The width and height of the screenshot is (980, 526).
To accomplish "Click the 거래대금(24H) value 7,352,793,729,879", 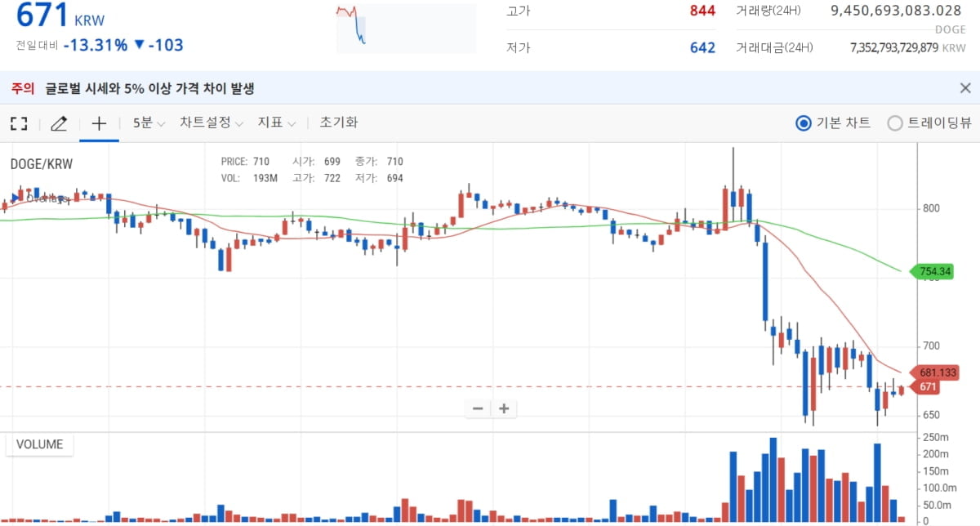I will click(x=893, y=48).
